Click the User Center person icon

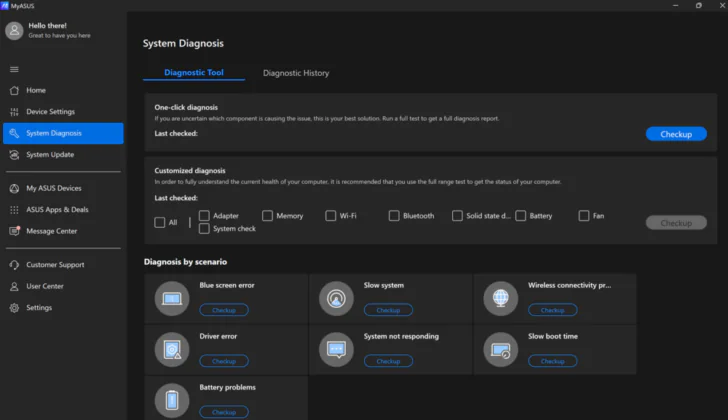click(x=14, y=286)
